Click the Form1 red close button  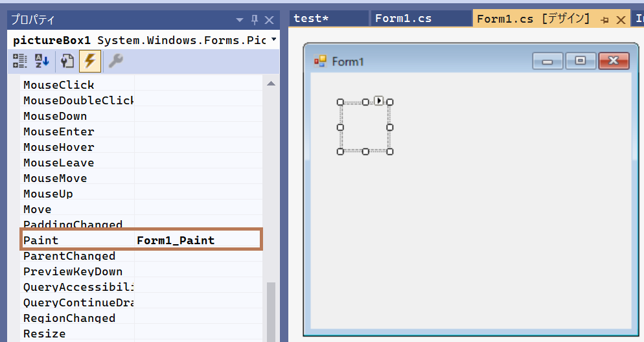614,61
